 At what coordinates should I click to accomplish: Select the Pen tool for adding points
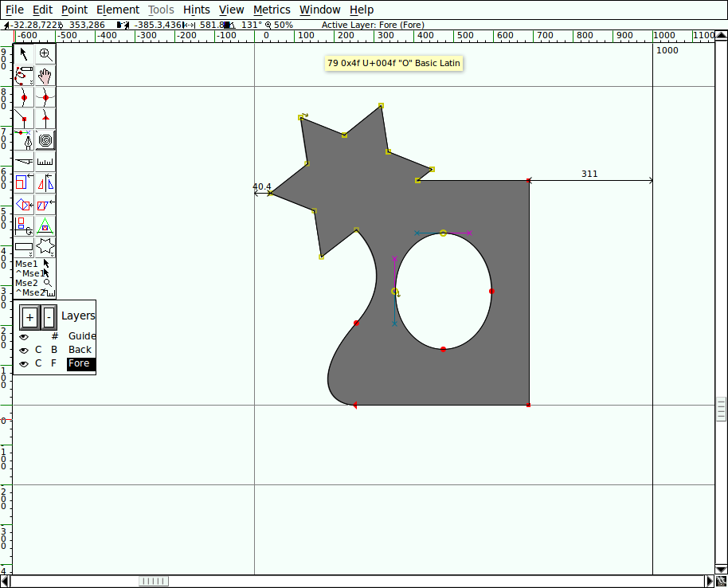point(24,141)
